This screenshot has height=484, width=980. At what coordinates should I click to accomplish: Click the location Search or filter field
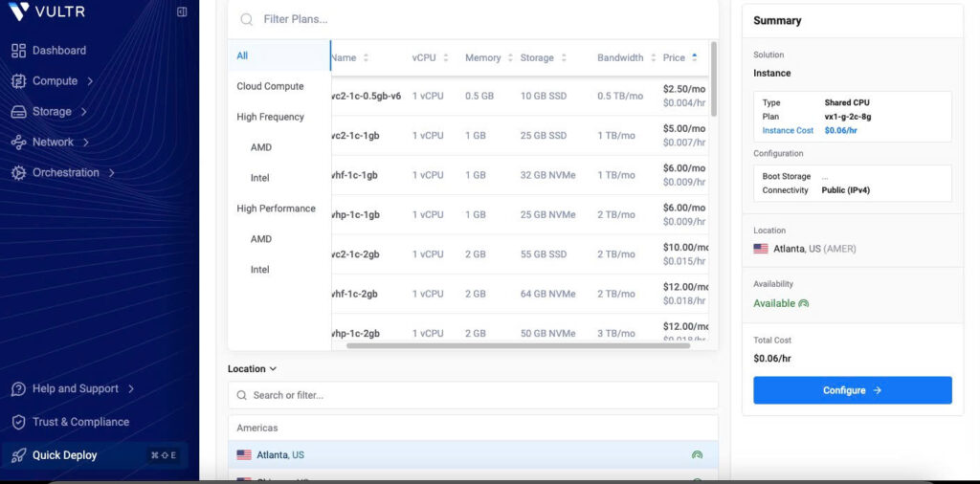click(473, 395)
